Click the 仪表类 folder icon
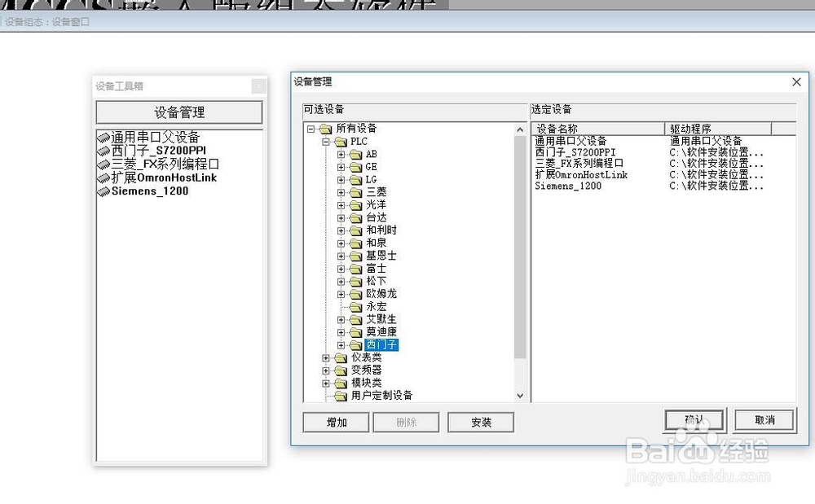The image size is (815, 504). (x=341, y=357)
